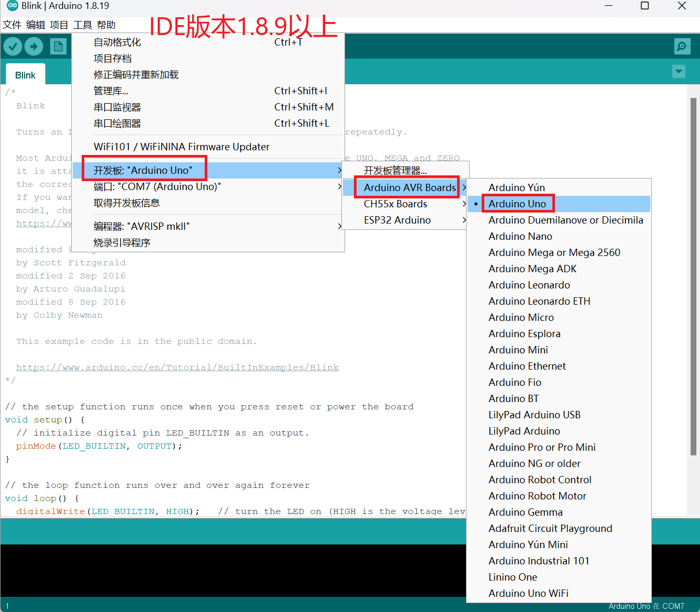Select Arduino Nano from board list

tap(520, 236)
